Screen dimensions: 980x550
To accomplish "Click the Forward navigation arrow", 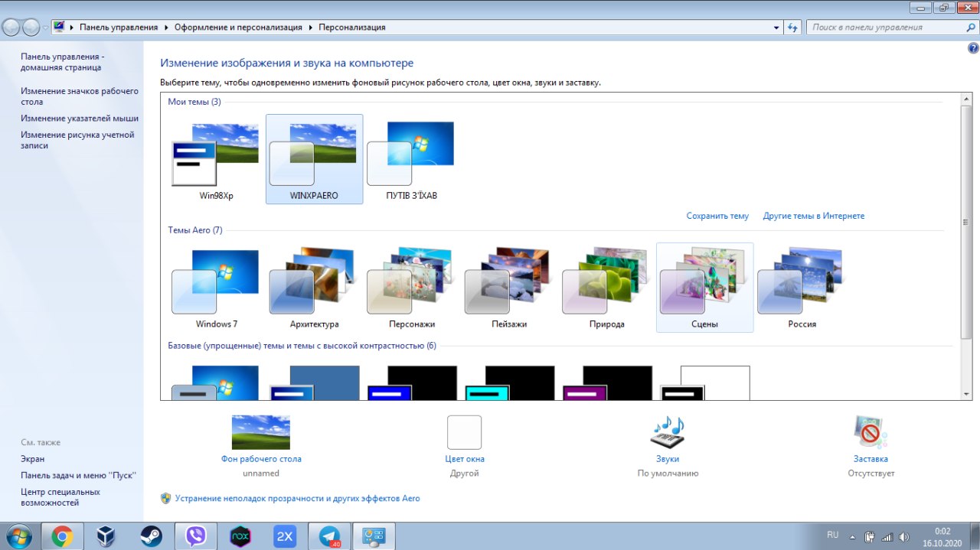I will [31, 28].
